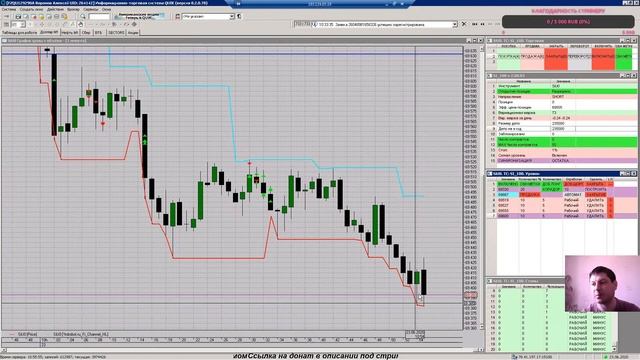Click the save disk icon in the top toolbar
Image resolution: width=640 pixels, height=360 pixels.
point(18,16)
